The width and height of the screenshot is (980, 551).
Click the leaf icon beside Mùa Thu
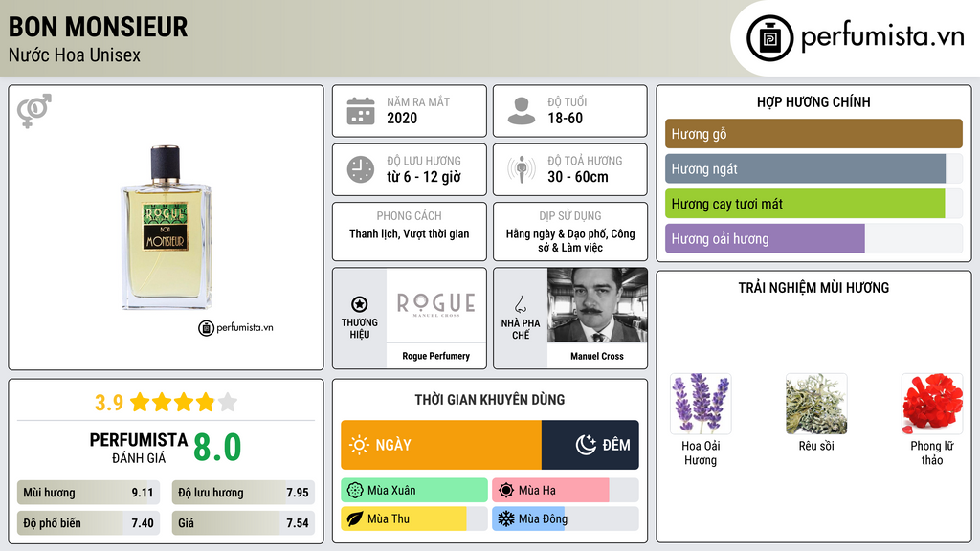pyautogui.click(x=355, y=518)
